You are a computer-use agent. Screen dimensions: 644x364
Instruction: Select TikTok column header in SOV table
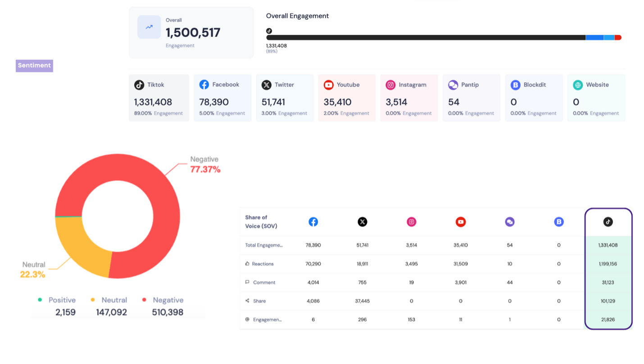[608, 222]
